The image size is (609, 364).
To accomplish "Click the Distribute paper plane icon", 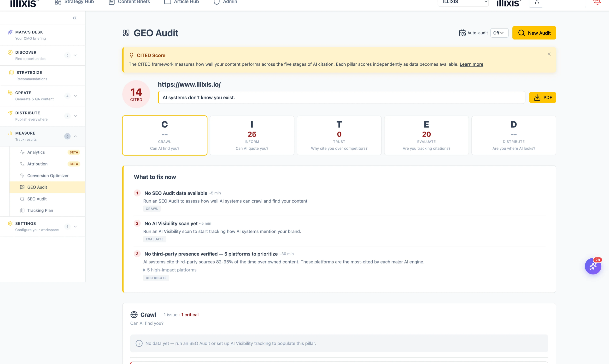I will point(10,113).
